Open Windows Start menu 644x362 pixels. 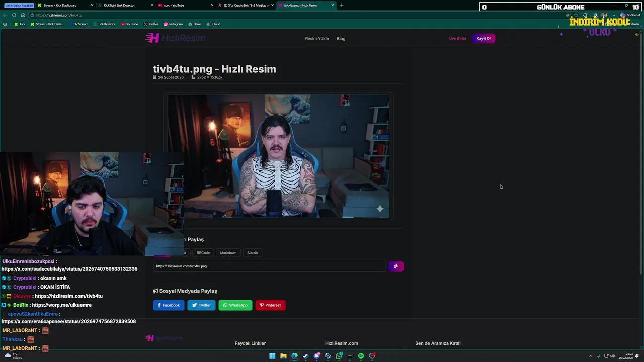point(272,356)
